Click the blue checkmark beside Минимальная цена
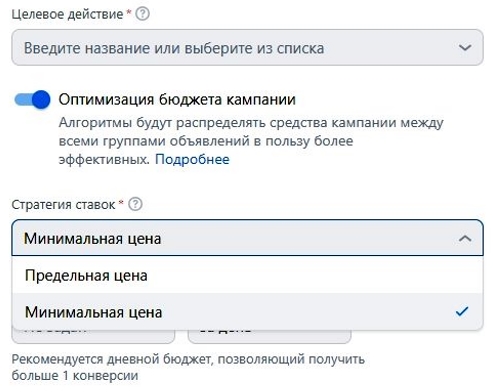493x392 pixels. tap(462, 312)
